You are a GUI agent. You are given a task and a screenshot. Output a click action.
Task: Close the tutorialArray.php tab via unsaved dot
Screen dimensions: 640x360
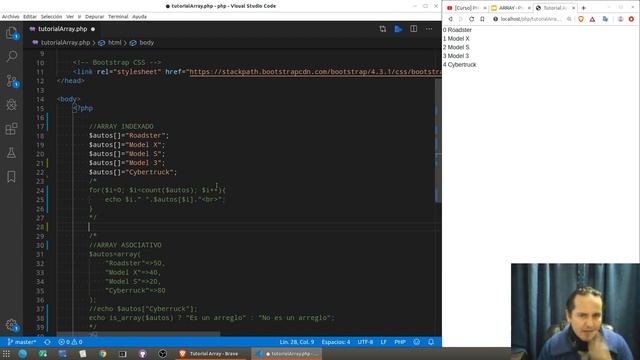point(93,29)
